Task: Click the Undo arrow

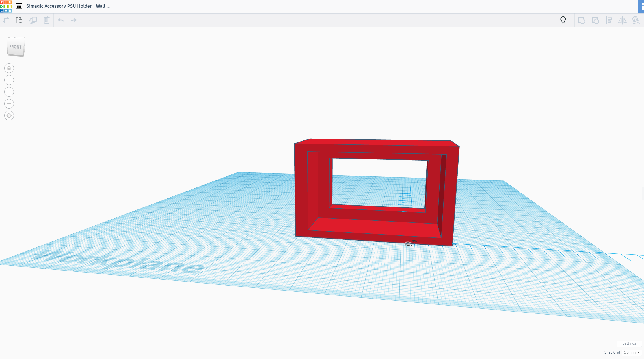Action: click(60, 20)
